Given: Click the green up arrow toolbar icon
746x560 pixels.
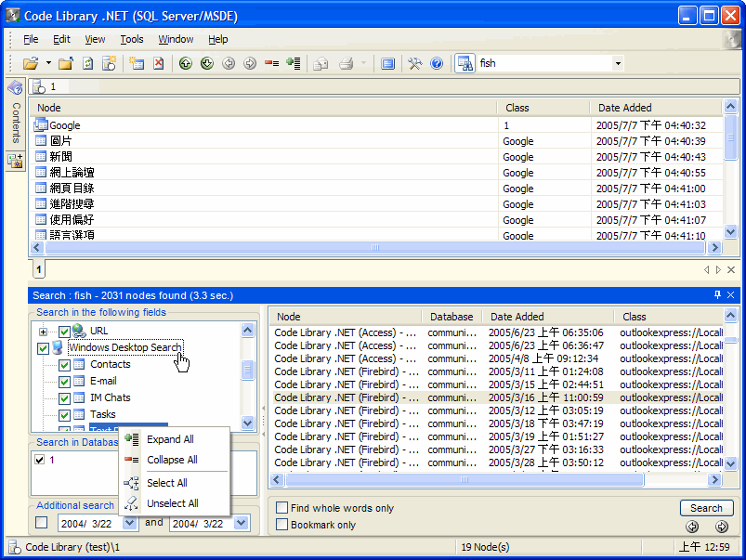Looking at the screenshot, I should pyautogui.click(x=186, y=63).
